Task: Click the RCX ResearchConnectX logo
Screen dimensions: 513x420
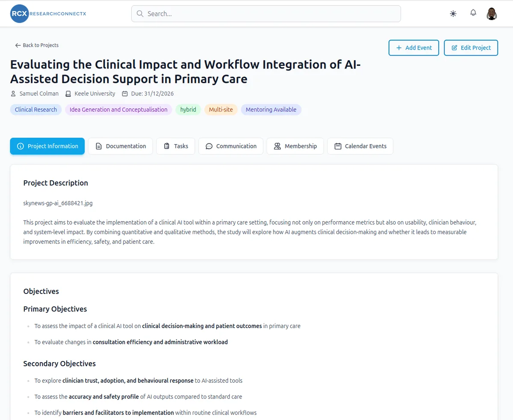Action: point(48,14)
